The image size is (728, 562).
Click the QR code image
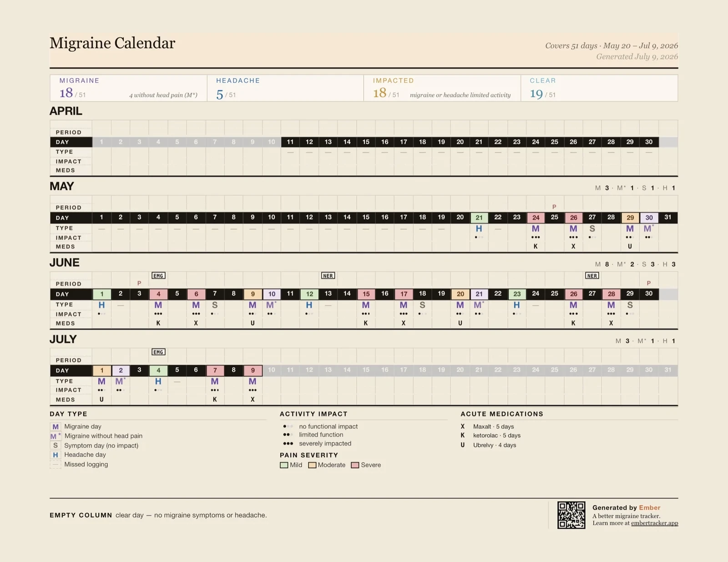571,515
